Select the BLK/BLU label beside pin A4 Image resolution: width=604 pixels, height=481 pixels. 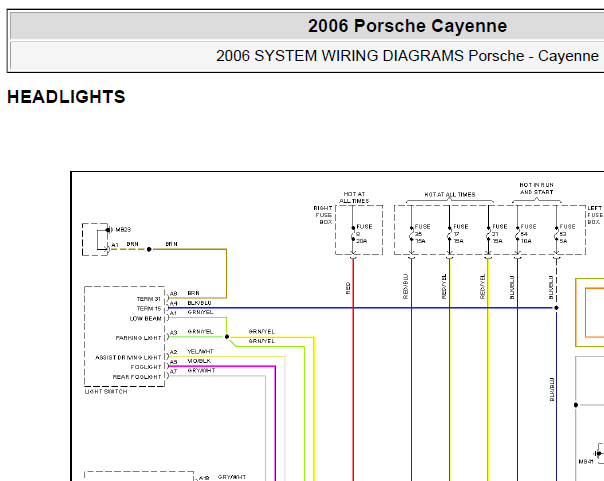pos(199,303)
